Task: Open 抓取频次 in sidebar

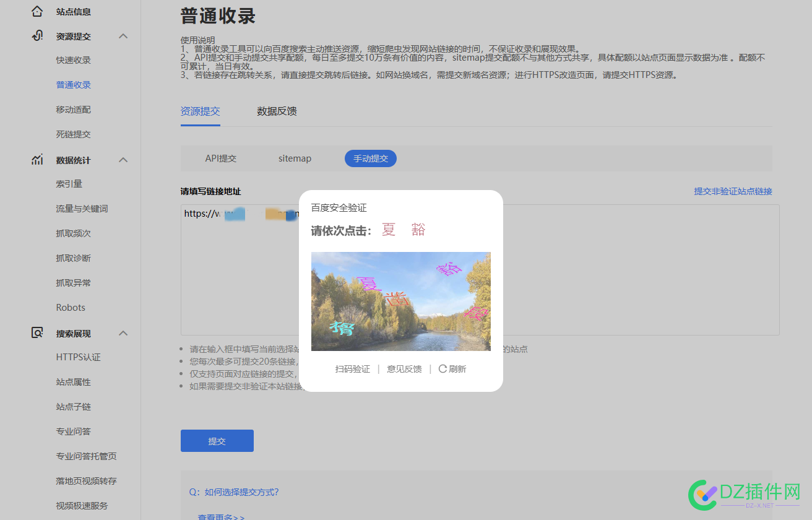Action: tap(73, 233)
